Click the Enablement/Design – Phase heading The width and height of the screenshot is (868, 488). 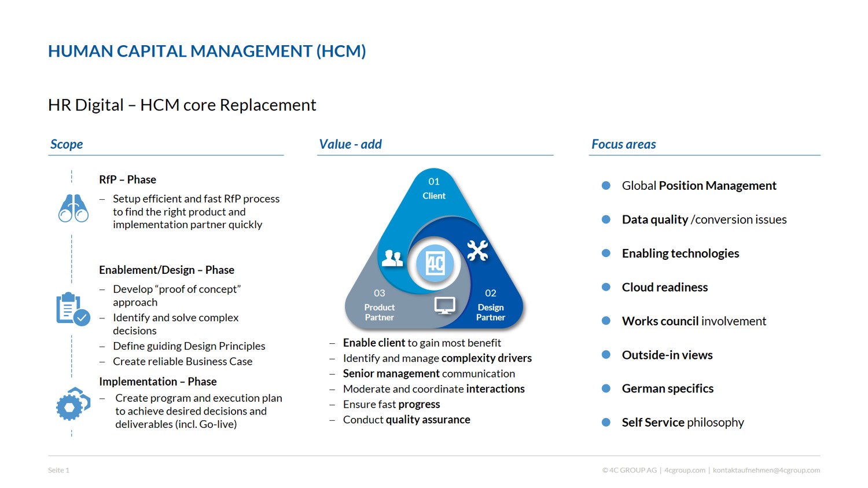167,270
